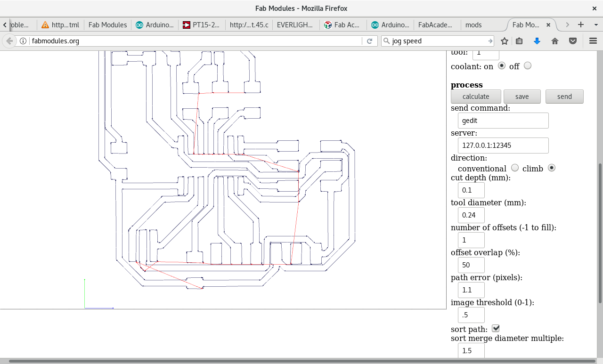Open the bookmarks list icon
Viewport: 603px width, 364px height.
519,41
